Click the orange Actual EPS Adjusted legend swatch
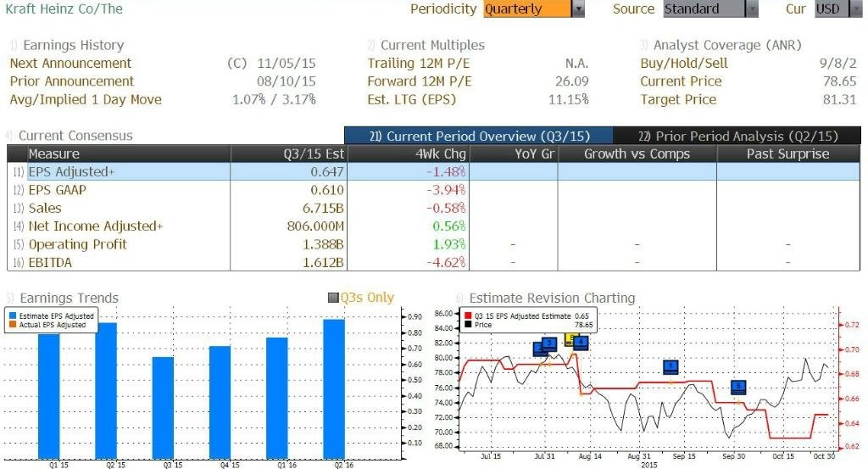Viewport: 868px width, 469px height. click(13, 325)
